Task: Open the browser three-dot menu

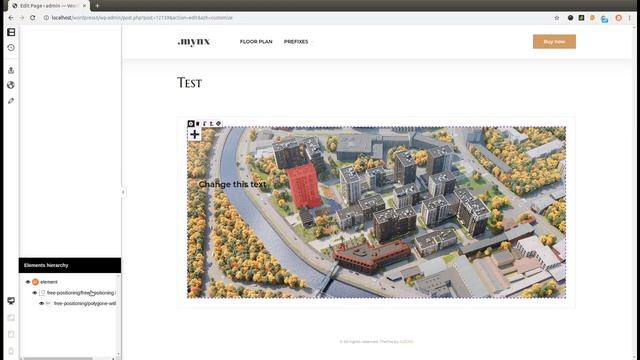Action: pos(630,18)
